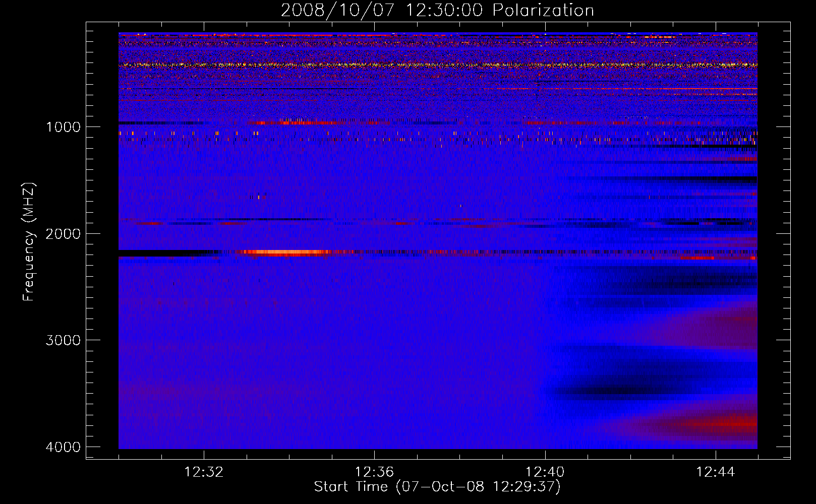Click the 12:36 time tick label
816x504 pixels.
coord(374,472)
